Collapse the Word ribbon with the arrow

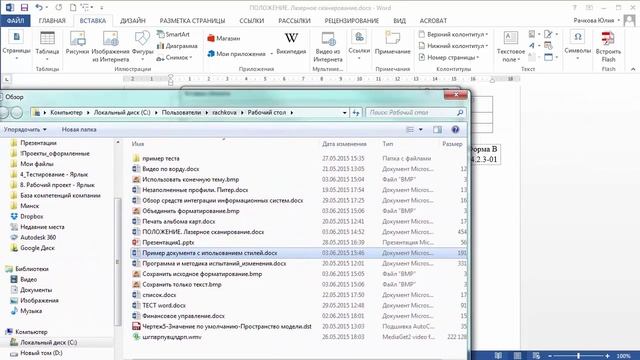pos(633,69)
